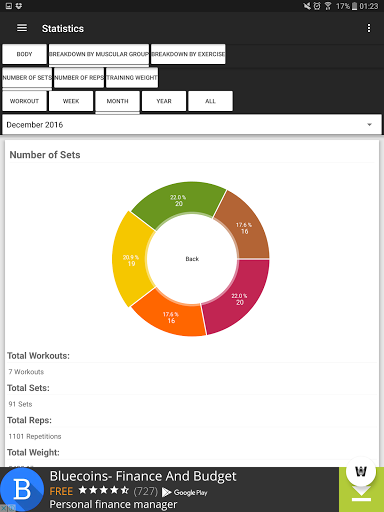Expand the December 2016 month dropdown
Viewport: 384px width, 512px height.
192,125
